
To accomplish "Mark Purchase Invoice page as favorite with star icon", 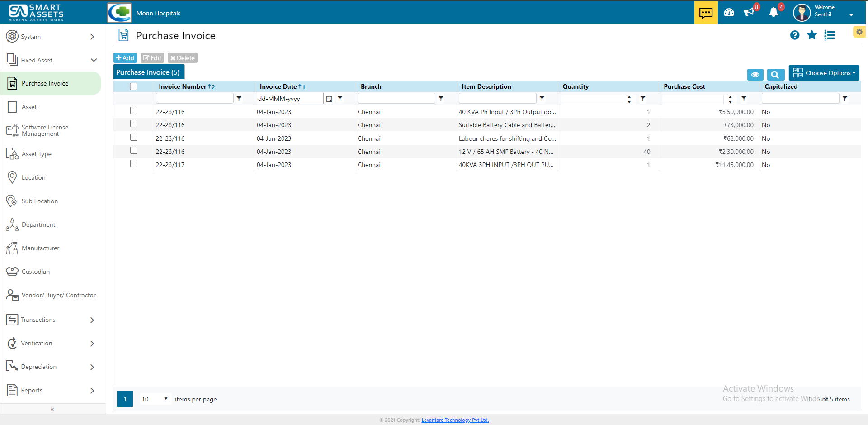I will point(812,35).
